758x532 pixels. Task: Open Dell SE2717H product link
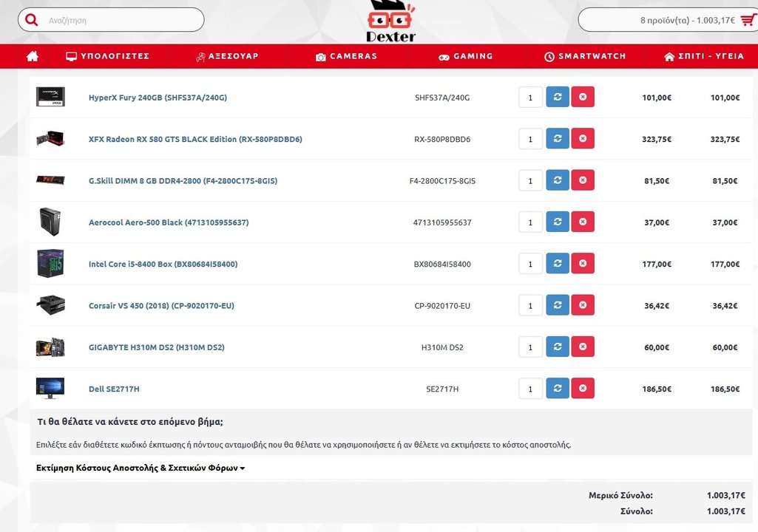114,389
